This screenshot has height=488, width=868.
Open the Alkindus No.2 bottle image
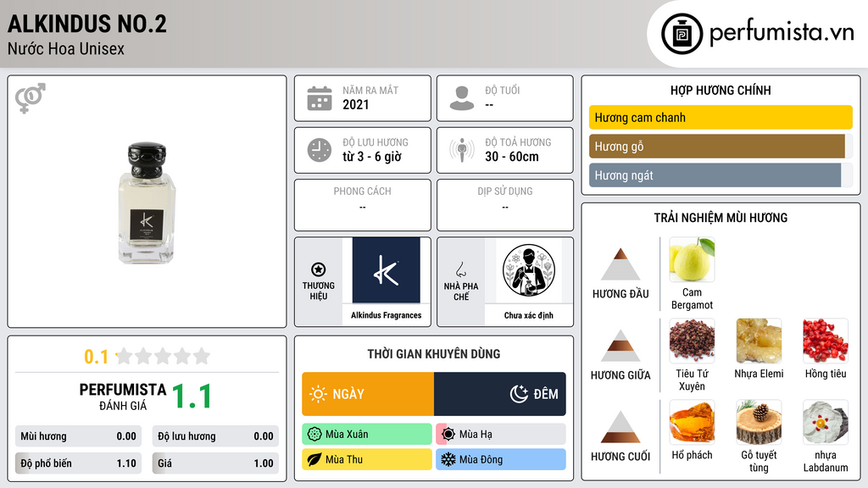click(147, 203)
